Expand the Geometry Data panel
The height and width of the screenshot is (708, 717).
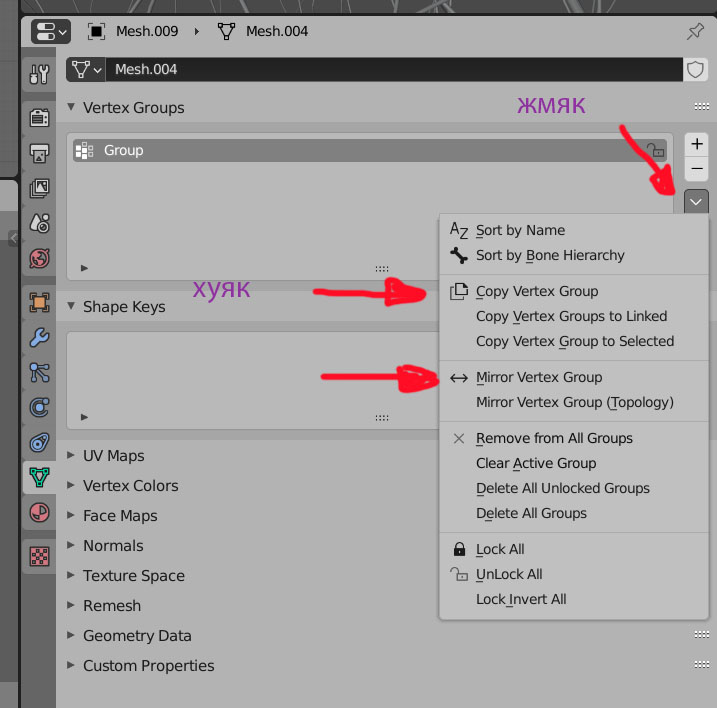(71, 635)
